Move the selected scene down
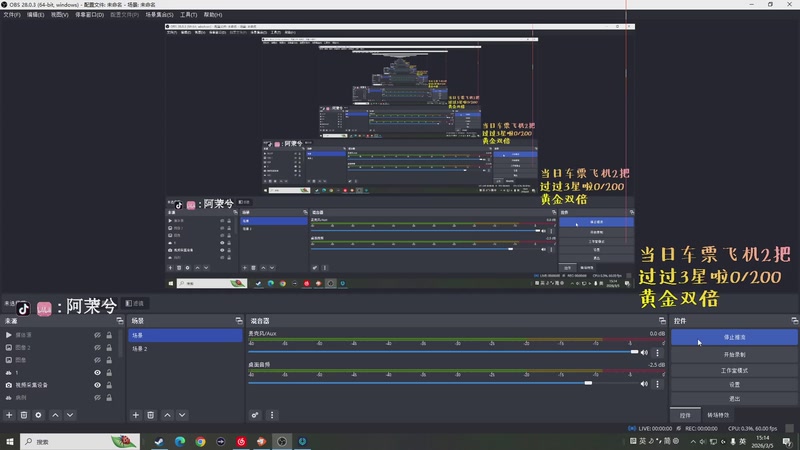800x450 pixels. 182,415
